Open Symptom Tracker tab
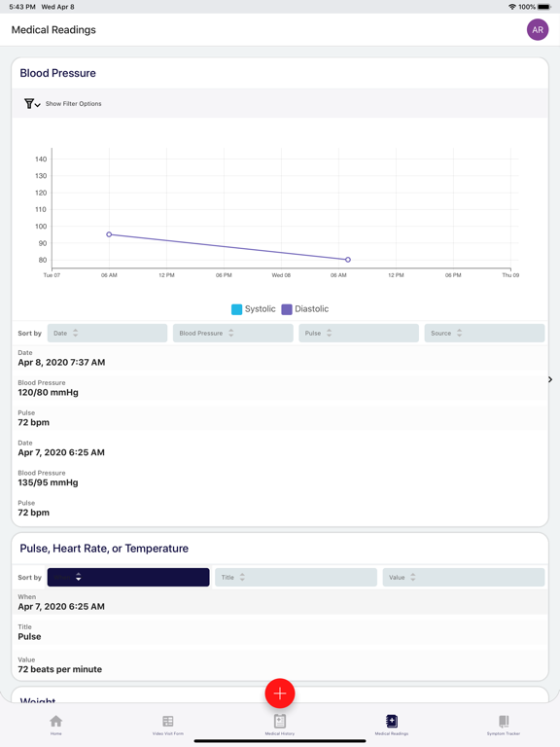560x747 pixels. [504, 725]
